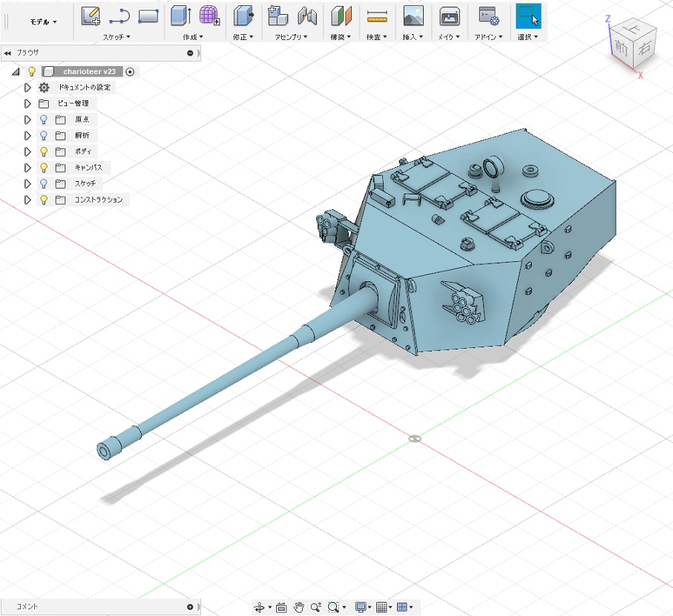Open the 修正 toolbar menu
Viewport: 673px width, 616px height.
tap(243, 37)
